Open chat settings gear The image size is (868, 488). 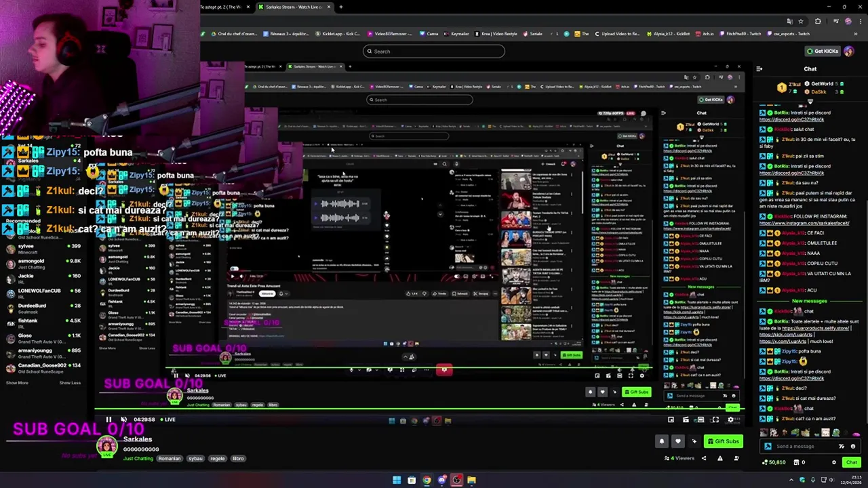tap(834, 462)
